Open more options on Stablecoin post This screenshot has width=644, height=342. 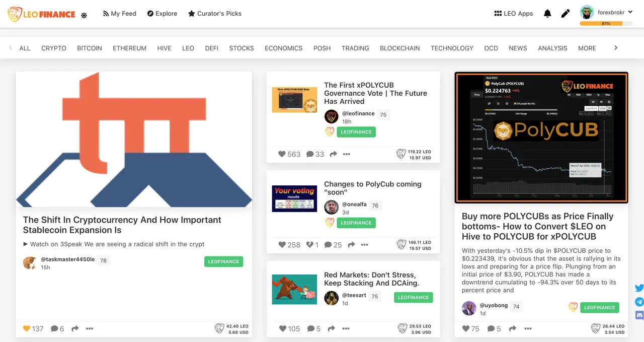[90, 328]
